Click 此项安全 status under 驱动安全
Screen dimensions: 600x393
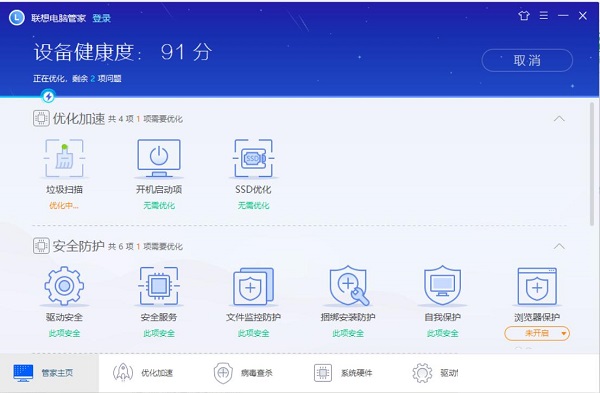[x=64, y=333]
